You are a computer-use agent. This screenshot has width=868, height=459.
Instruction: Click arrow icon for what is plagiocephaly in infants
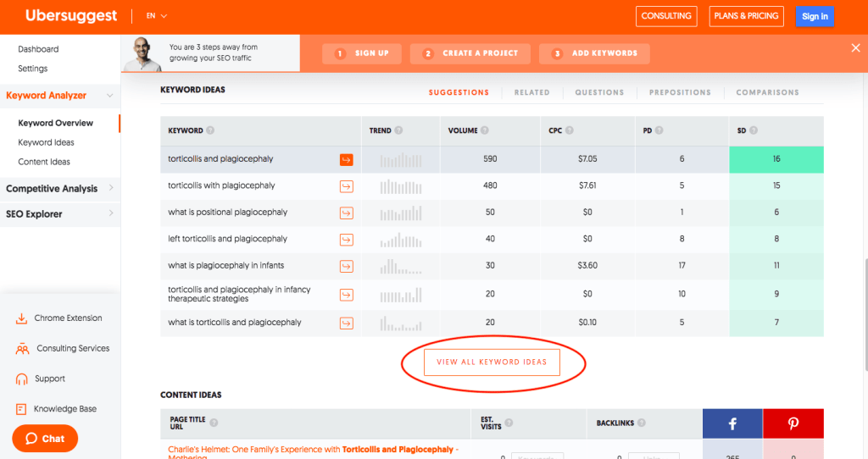pos(347,266)
